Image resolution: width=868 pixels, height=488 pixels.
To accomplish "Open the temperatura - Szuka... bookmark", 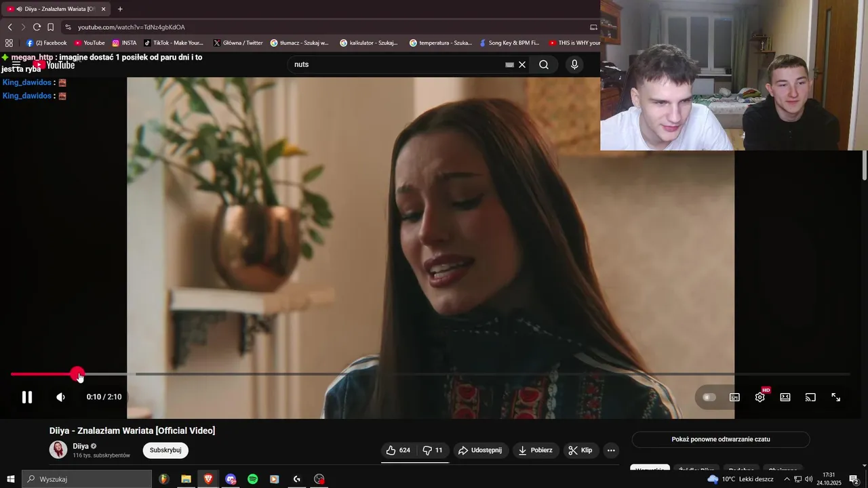I will point(441,43).
